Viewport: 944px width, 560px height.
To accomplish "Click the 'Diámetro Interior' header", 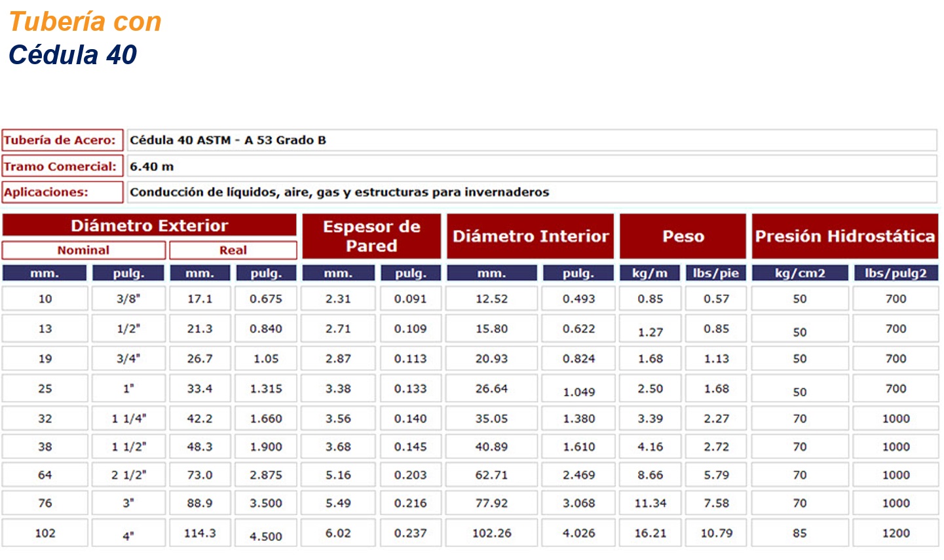I will coord(531,236).
